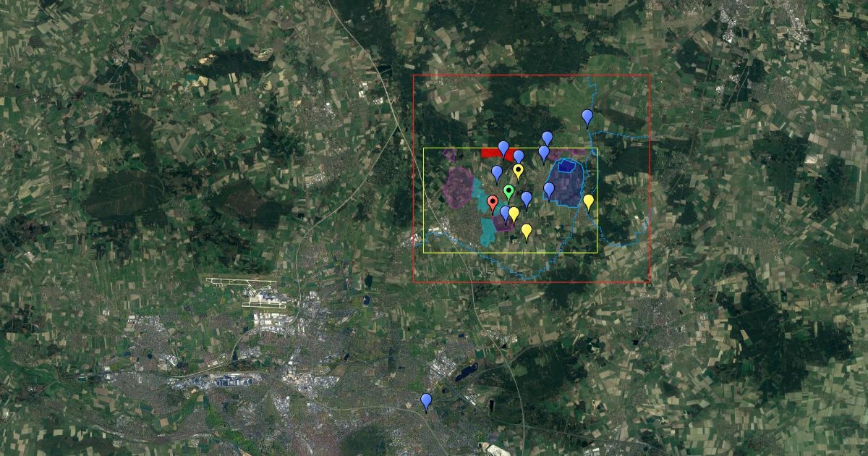Select the easternmost plain yellow pin

click(589, 202)
